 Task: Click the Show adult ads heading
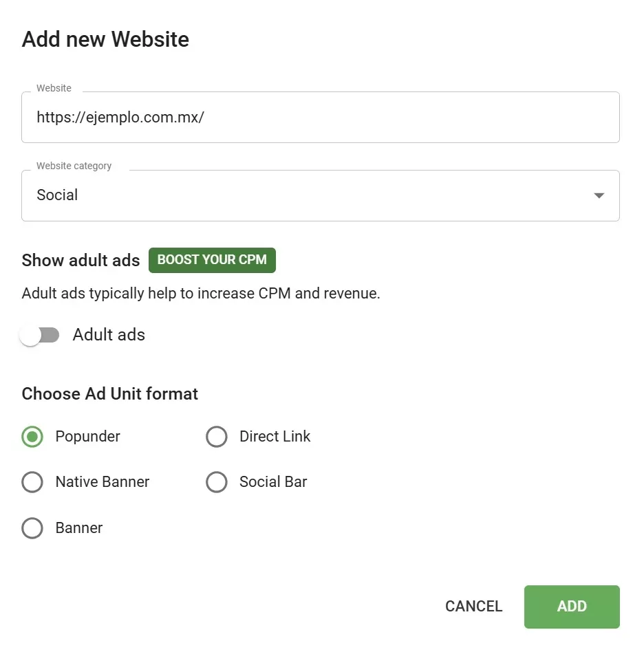coord(80,260)
